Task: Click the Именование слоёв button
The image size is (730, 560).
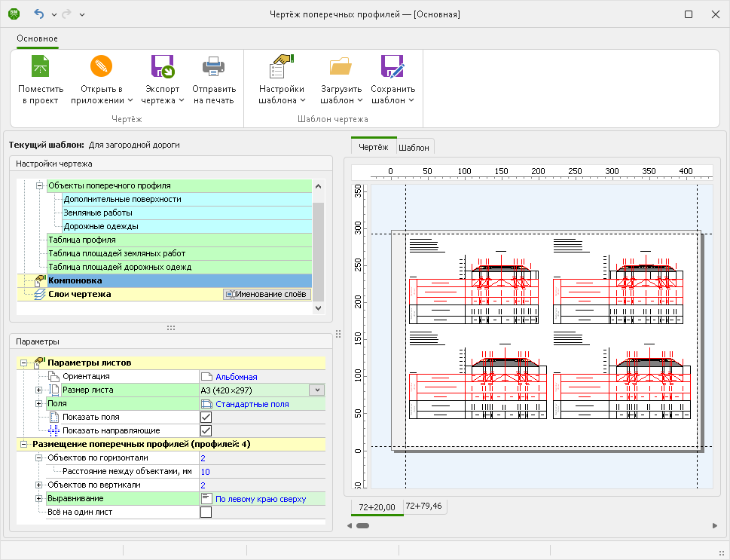Action: click(x=267, y=294)
